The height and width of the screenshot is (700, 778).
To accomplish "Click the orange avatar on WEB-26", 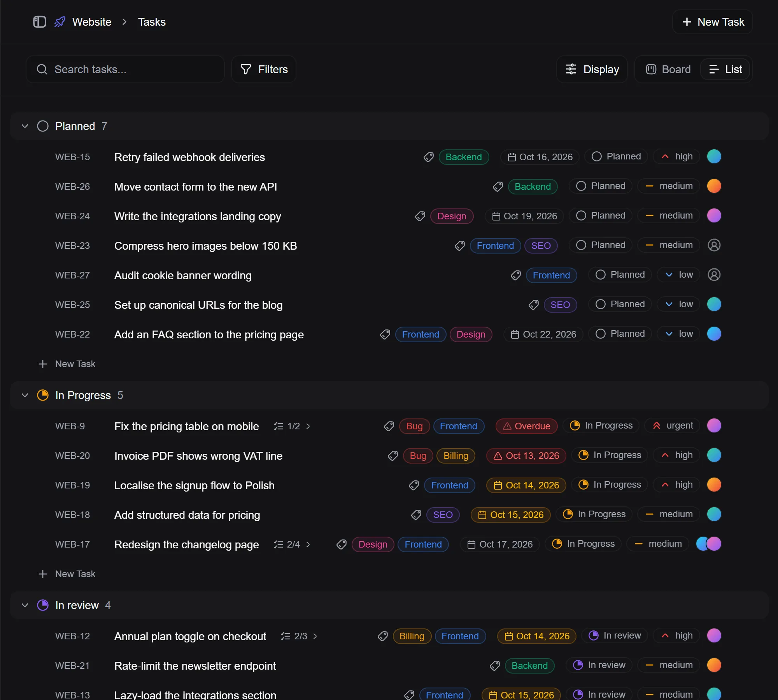I will click(714, 186).
